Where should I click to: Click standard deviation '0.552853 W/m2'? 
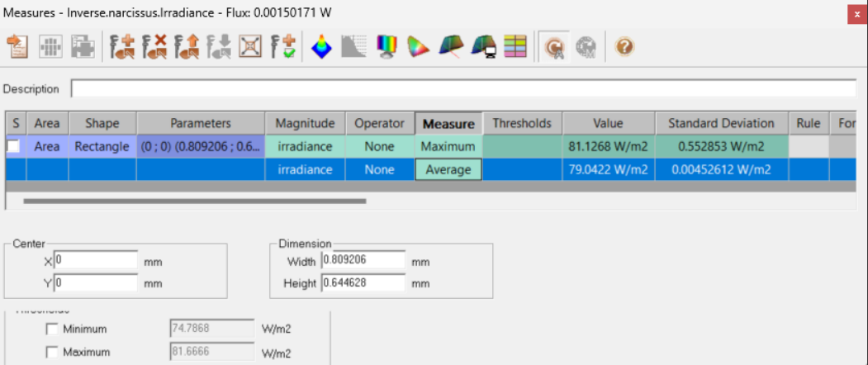(x=721, y=147)
